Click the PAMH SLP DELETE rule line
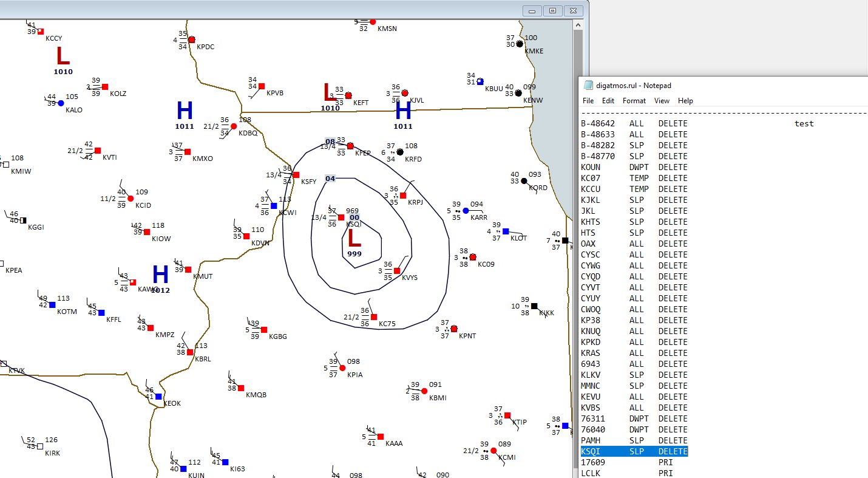This screenshot has width=868, height=478. pos(634,440)
